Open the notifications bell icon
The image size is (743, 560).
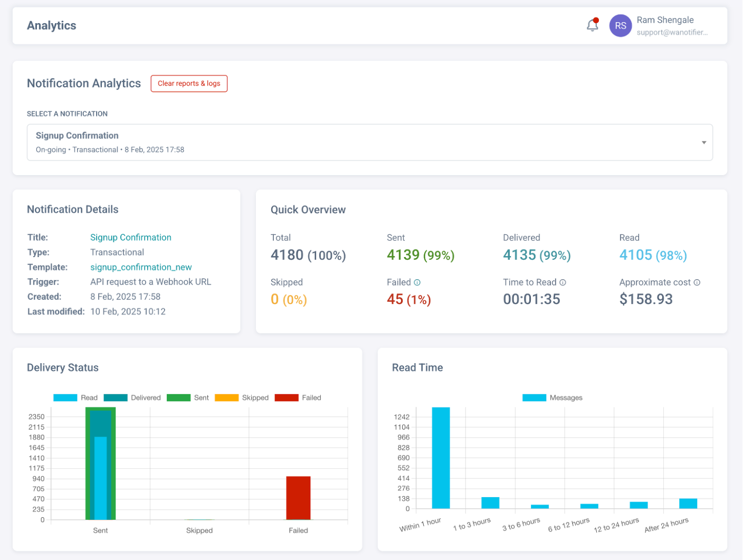pos(592,25)
